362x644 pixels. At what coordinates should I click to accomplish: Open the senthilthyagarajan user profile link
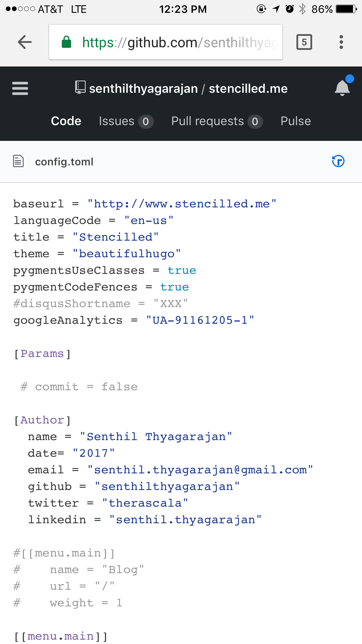point(143,89)
